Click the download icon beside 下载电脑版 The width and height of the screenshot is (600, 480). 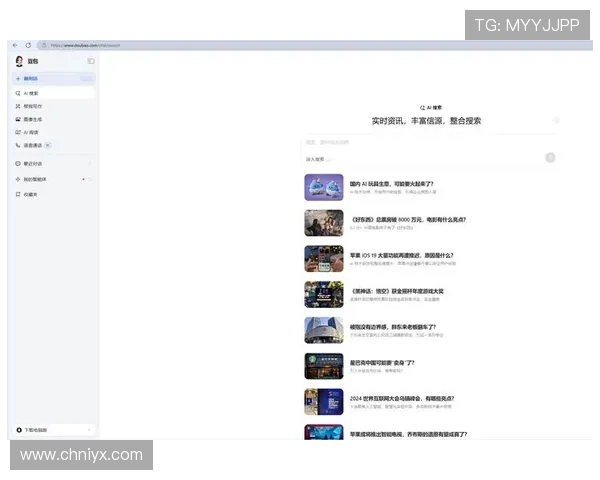pyautogui.click(x=19, y=430)
